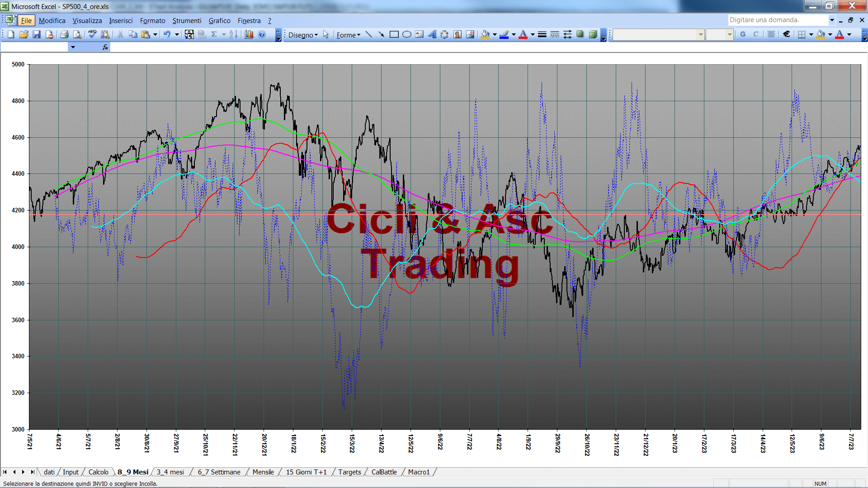Select the Rectangle drawing tool
This screenshot has width=868, height=488.
coord(394,34)
